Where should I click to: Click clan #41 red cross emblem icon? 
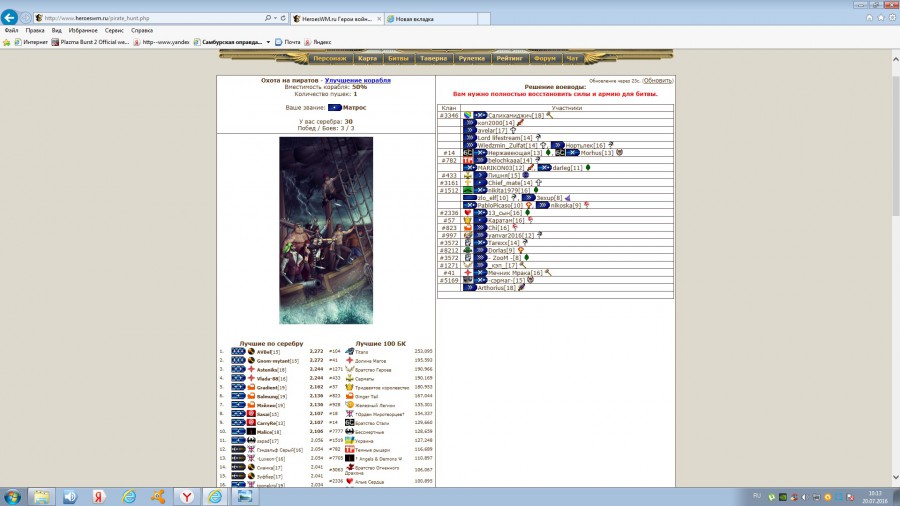[x=468, y=273]
